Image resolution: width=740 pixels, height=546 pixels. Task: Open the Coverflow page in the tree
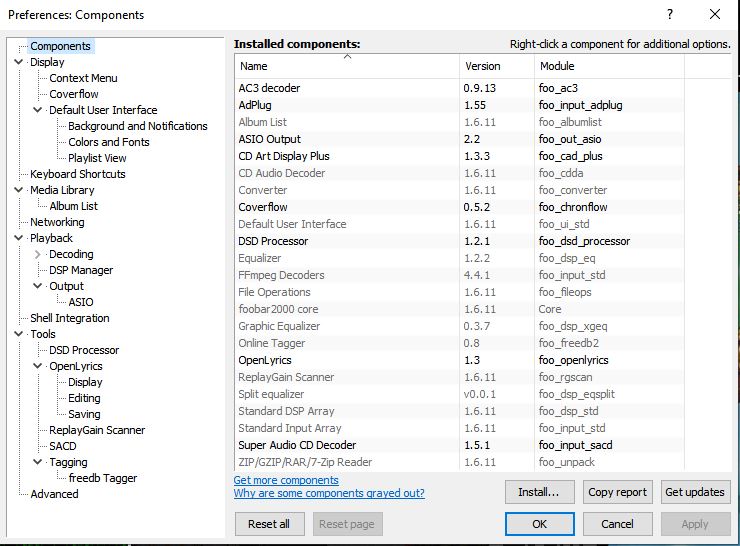tap(74, 94)
